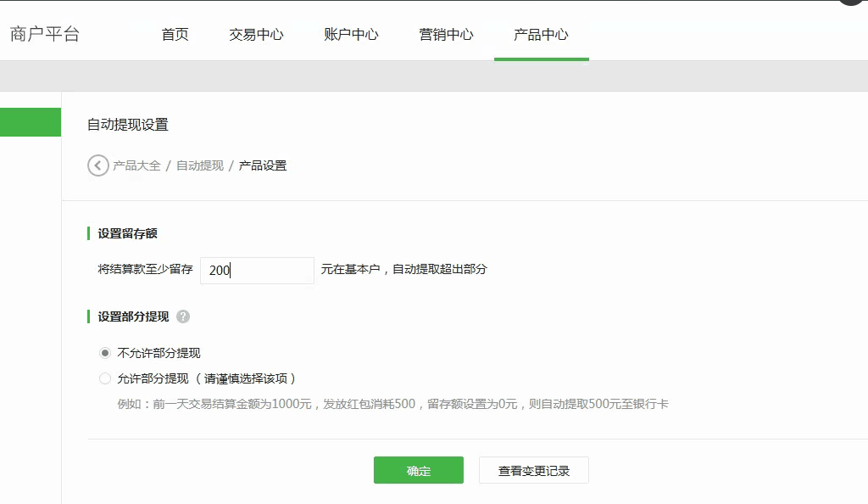Open the 首页 tab
Image resolution: width=868 pixels, height=504 pixels.
pyautogui.click(x=175, y=35)
